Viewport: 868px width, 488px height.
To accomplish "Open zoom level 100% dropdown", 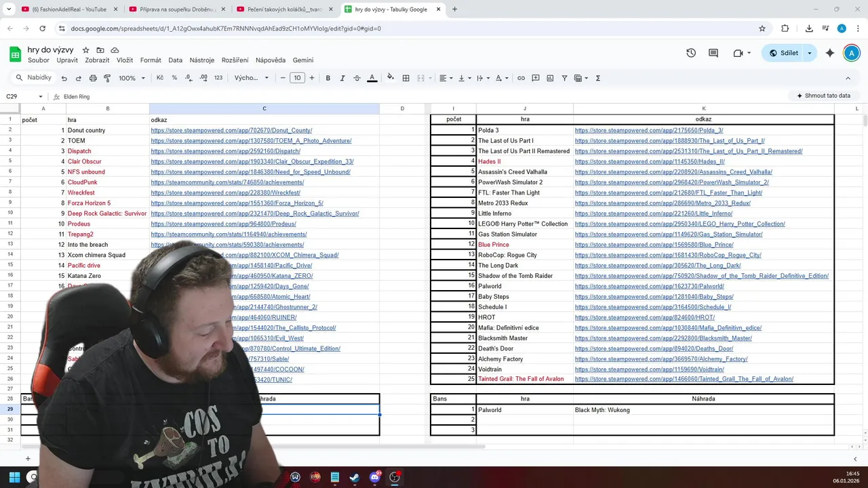I will (x=132, y=78).
